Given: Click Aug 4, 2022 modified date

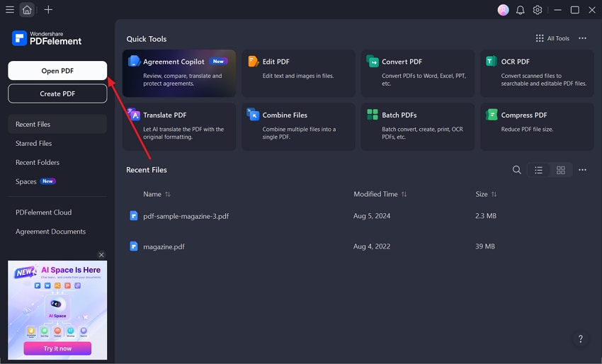Looking at the screenshot, I should click(372, 246).
